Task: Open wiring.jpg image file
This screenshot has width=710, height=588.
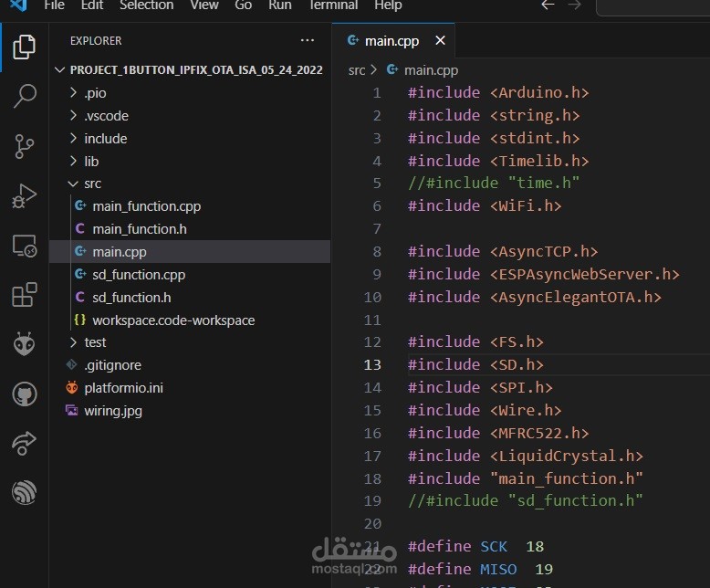Action: pos(189,411)
